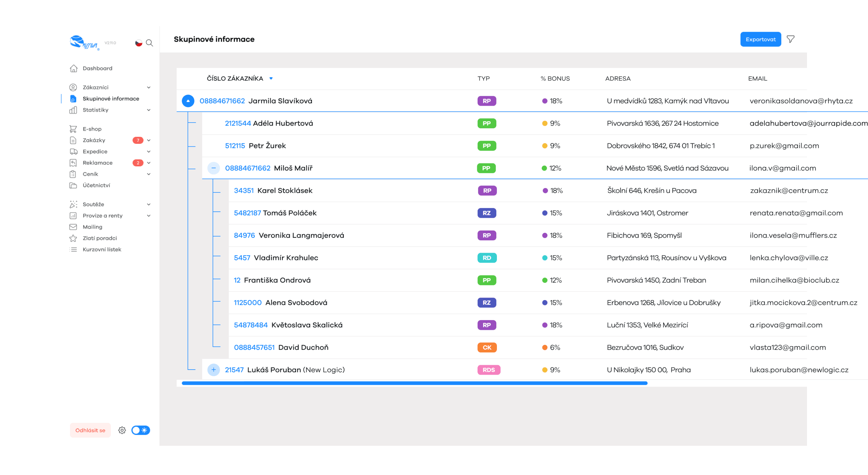Screen dimensions: 868x475
Task: Click the E-shop cart icon
Action: click(x=73, y=129)
